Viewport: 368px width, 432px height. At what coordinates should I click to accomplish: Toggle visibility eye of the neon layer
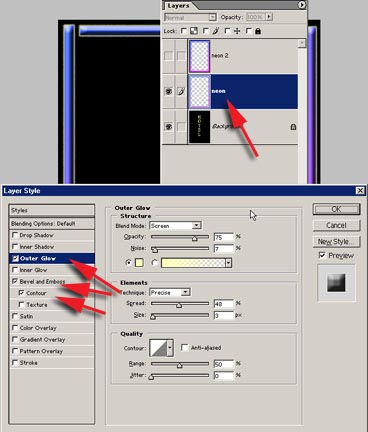(x=169, y=91)
